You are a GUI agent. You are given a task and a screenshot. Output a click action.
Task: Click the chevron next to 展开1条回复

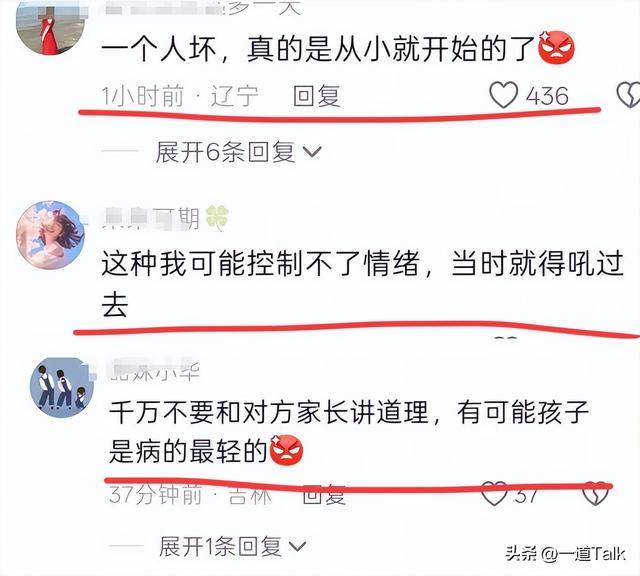click(x=297, y=546)
